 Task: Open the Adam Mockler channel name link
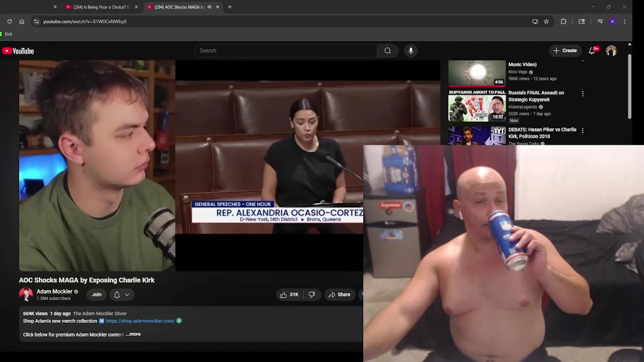(54, 292)
